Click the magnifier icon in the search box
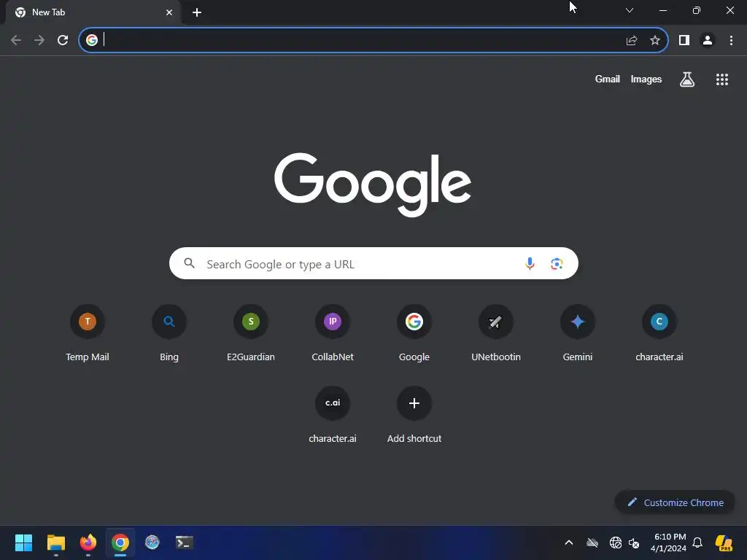The height and width of the screenshot is (560, 747). click(x=189, y=262)
